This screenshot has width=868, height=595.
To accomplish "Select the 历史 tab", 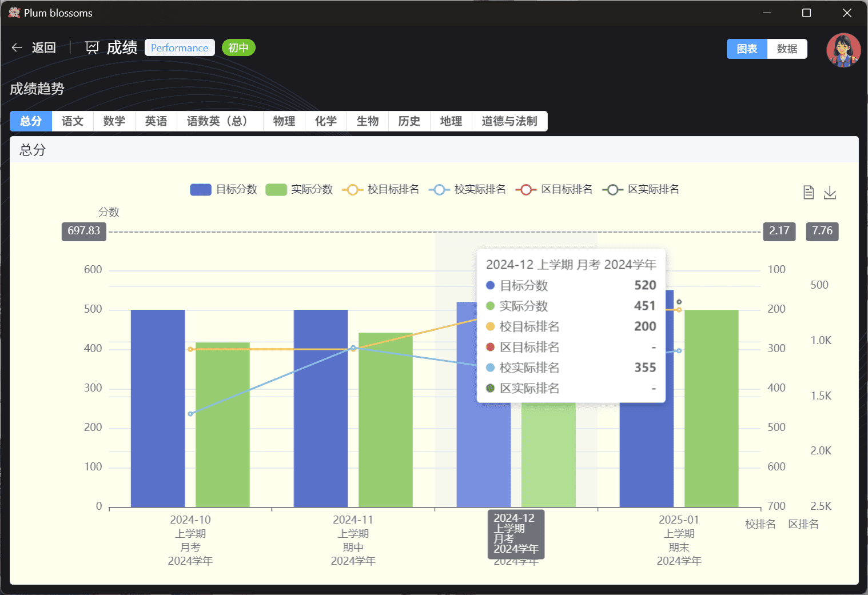I will [409, 121].
